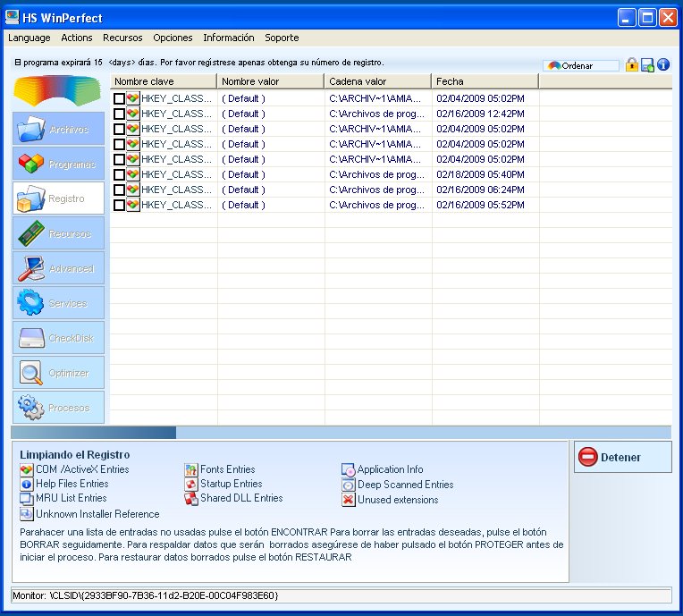Select the date cell 02/16/2009 12:42PM
The height and width of the screenshot is (616, 683).
click(480, 114)
